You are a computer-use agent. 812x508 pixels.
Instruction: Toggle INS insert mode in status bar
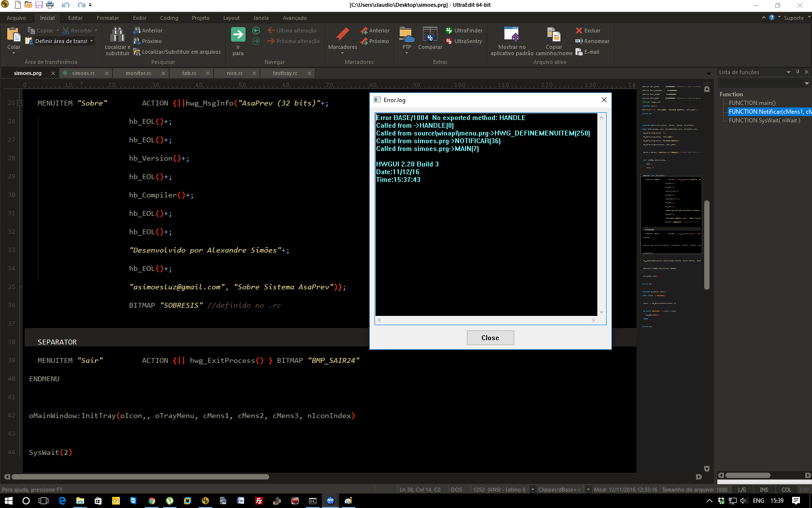(764, 490)
